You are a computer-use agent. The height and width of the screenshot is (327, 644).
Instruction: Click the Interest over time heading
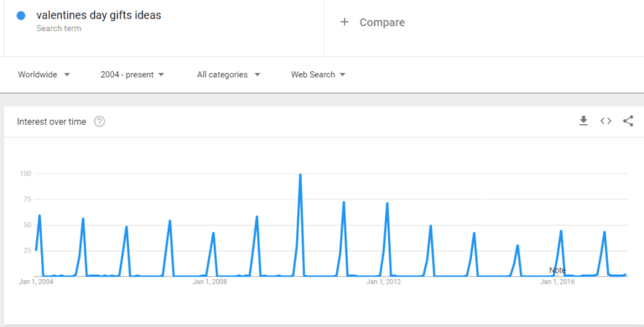click(x=51, y=122)
